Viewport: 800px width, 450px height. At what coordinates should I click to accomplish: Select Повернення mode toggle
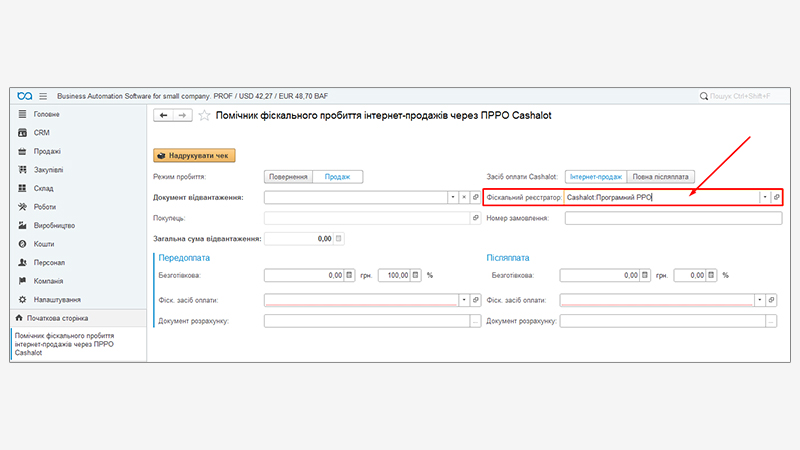click(x=288, y=176)
